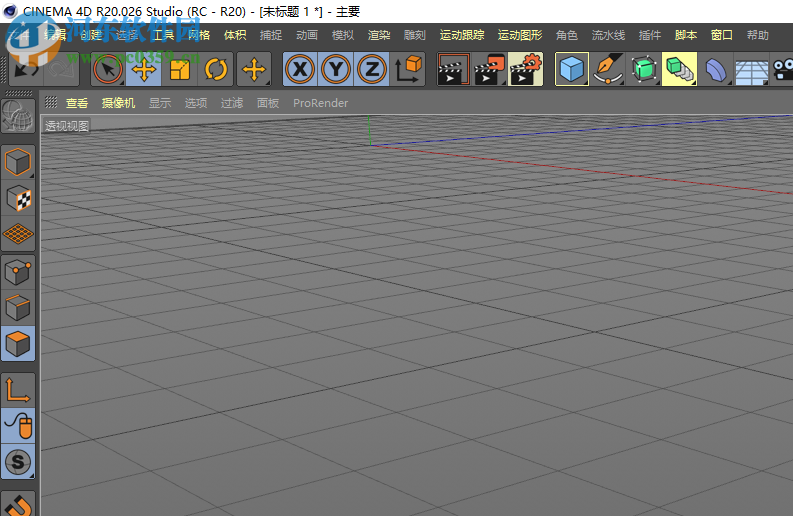This screenshot has height=516, width=793.
Task: Activate the Scale tool
Action: (x=180, y=69)
